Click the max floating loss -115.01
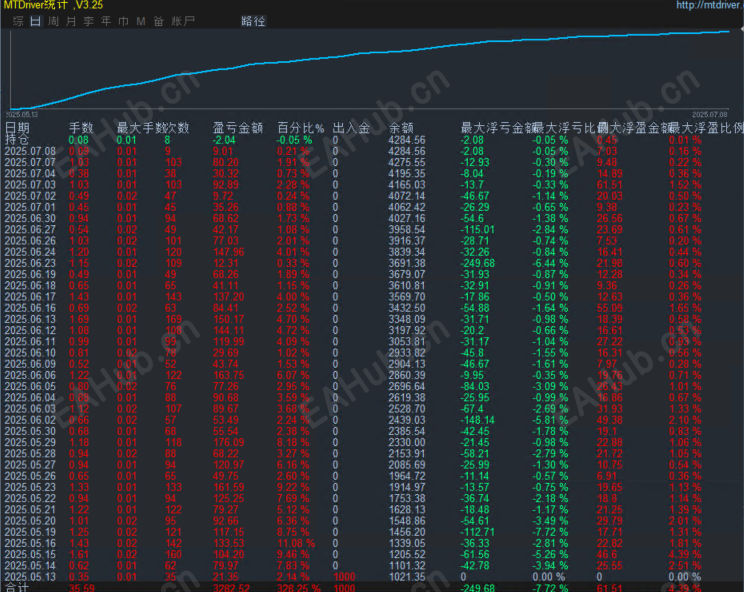Viewport: 744px width, 592px height. (x=477, y=229)
